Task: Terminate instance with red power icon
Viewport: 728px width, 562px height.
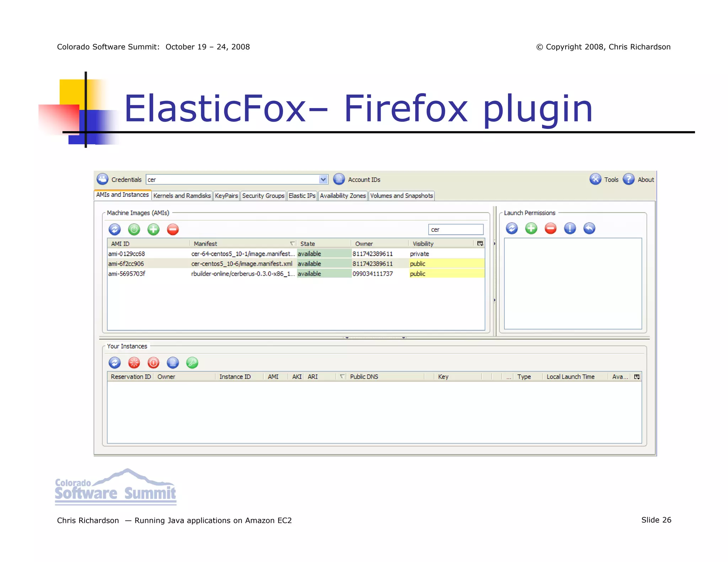Action: pyautogui.click(x=154, y=363)
